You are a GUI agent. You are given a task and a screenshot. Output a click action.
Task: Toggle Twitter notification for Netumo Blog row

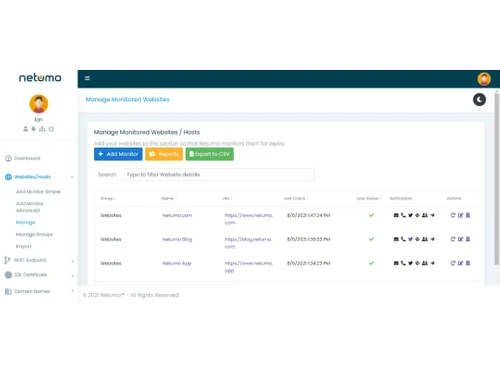(x=410, y=239)
